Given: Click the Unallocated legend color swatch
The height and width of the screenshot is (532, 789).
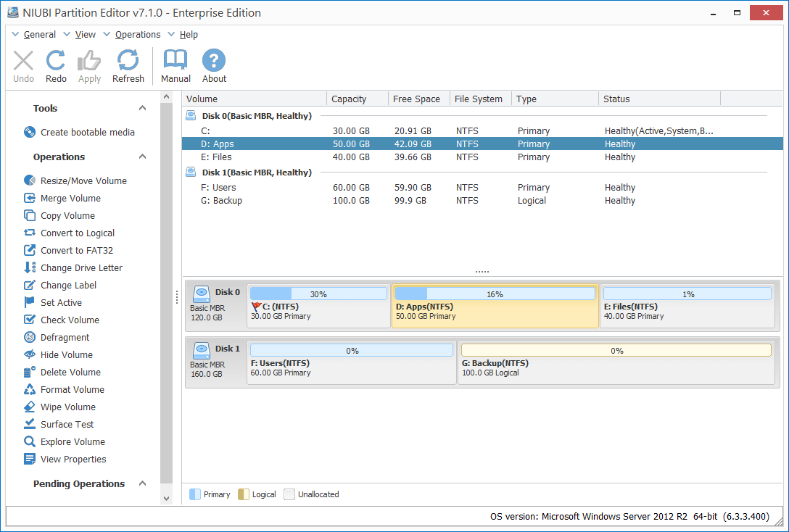Looking at the screenshot, I should pos(289,494).
